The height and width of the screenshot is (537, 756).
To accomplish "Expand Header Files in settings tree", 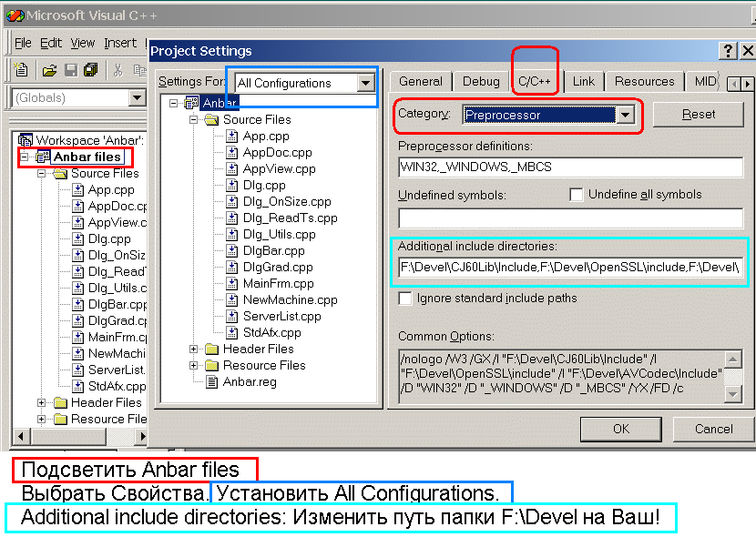I will pyautogui.click(x=193, y=350).
